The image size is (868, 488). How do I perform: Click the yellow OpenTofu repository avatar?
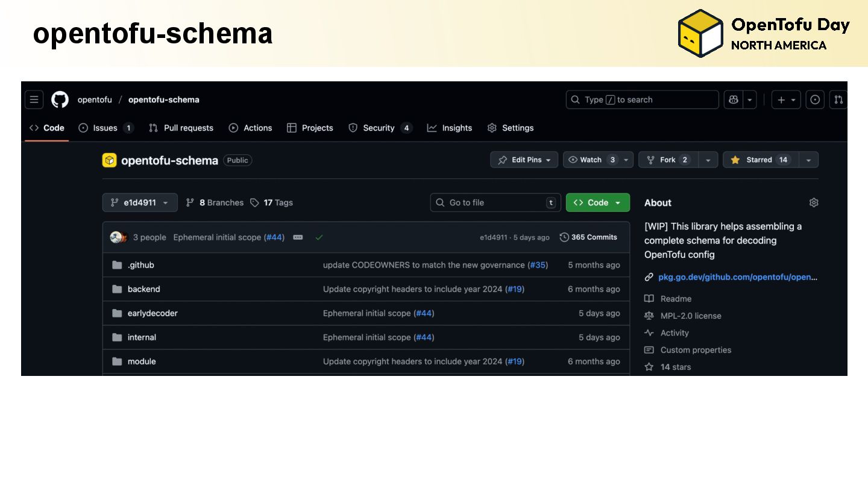pos(109,160)
